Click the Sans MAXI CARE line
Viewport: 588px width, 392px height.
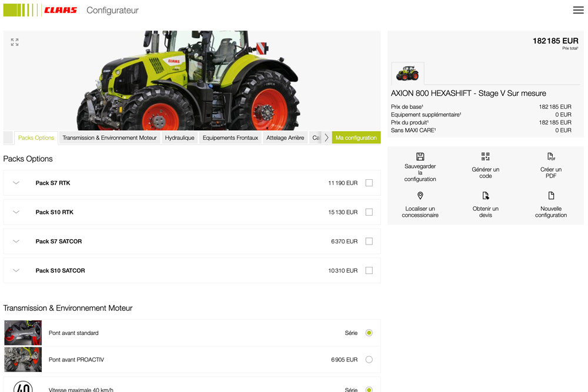[x=481, y=130]
